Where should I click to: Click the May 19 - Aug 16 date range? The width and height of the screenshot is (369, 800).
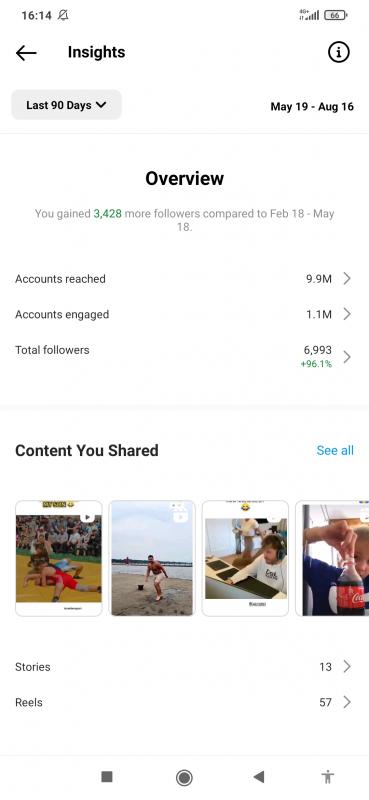pyautogui.click(x=312, y=107)
